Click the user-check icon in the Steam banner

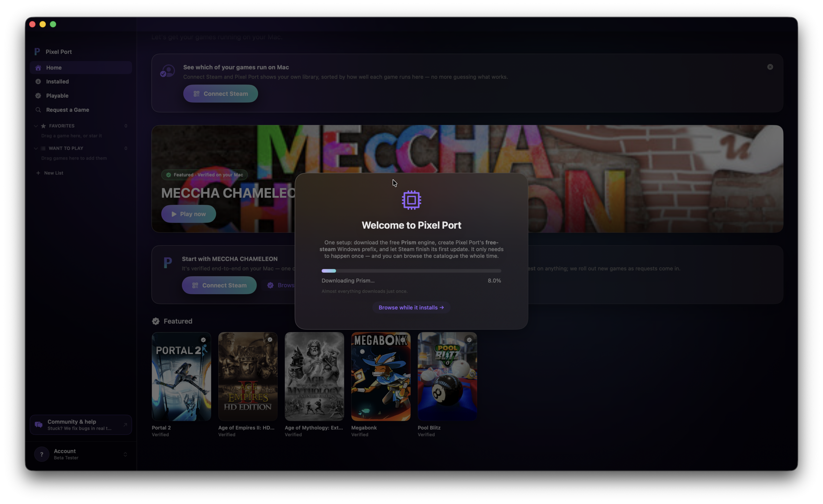click(167, 71)
